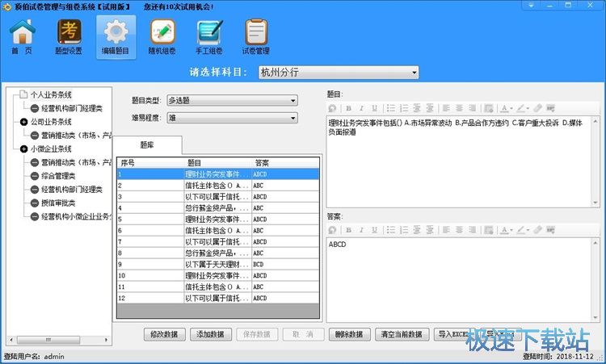Click the 修改数据 button

tap(164, 334)
